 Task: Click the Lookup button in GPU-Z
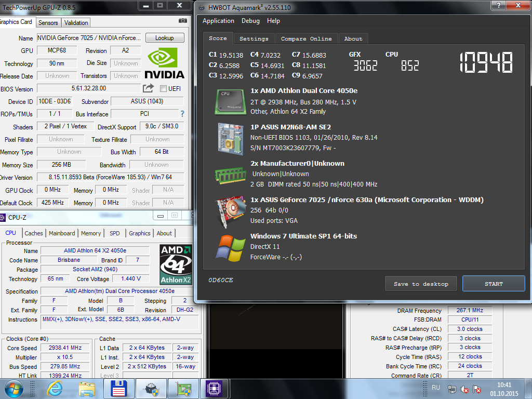pyautogui.click(x=165, y=37)
